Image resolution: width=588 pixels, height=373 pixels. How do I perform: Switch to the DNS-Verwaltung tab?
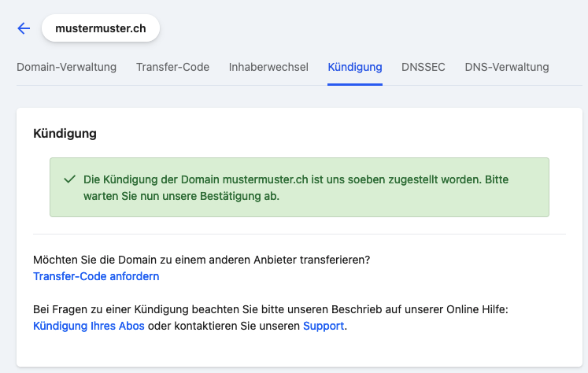tap(507, 67)
